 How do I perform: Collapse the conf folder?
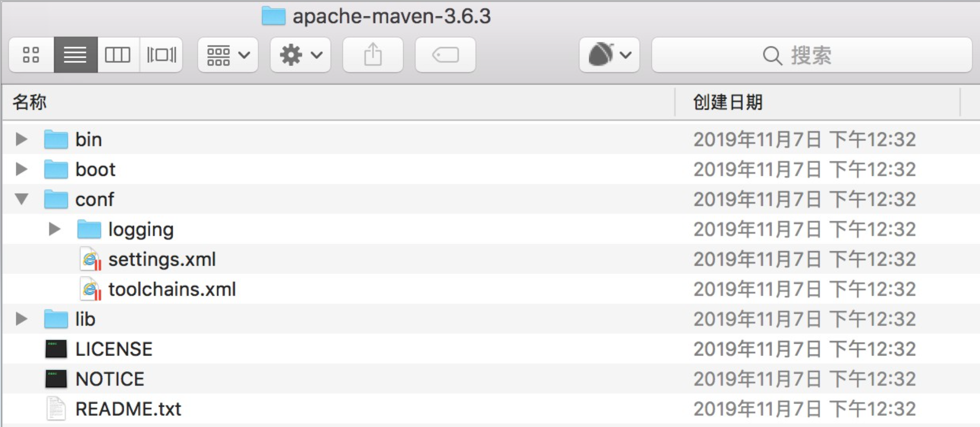tap(21, 199)
